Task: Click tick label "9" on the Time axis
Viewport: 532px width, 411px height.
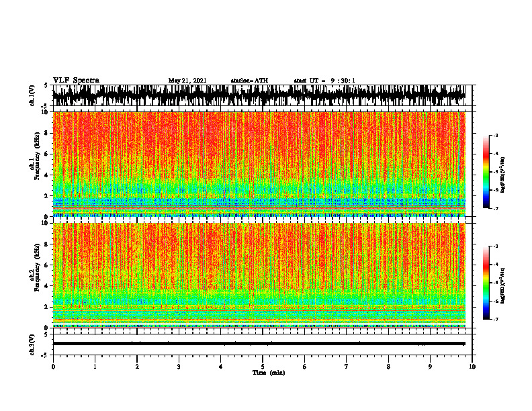Action: 430,367
